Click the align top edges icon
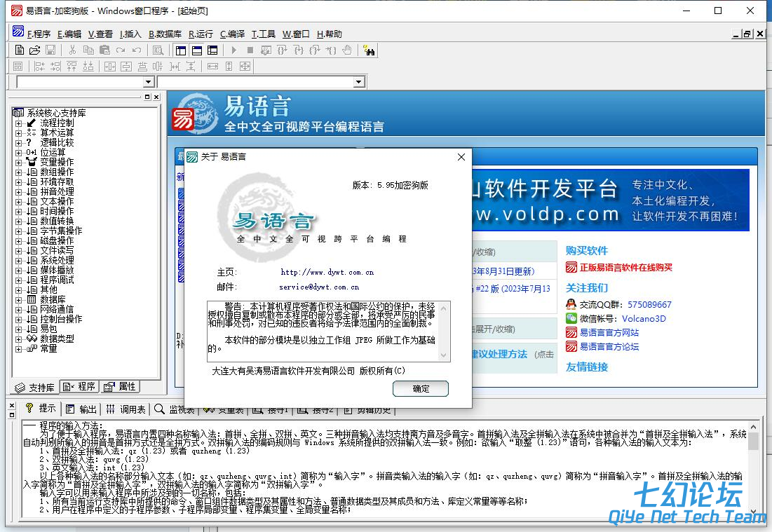The height and width of the screenshot is (532, 772). pyautogui.click(x=72, y=66)
